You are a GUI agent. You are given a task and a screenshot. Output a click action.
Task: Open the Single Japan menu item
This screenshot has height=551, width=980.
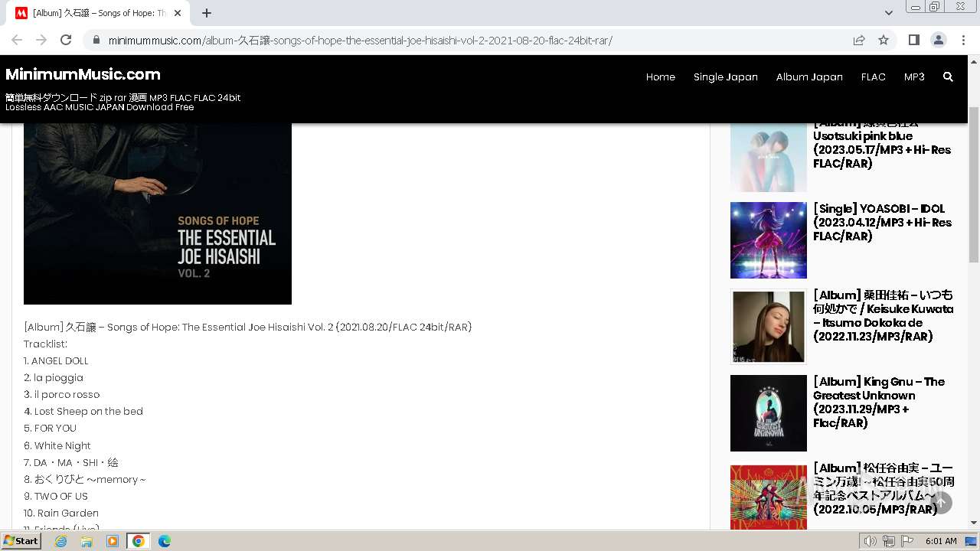pyautogui.click(x=725, y=77)
